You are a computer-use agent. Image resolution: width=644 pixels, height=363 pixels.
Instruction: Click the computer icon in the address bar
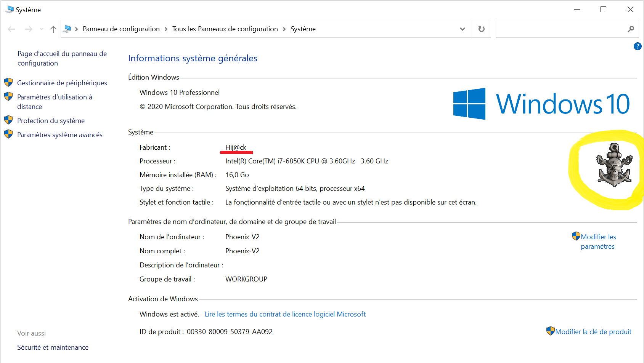[x=67, y=29]
